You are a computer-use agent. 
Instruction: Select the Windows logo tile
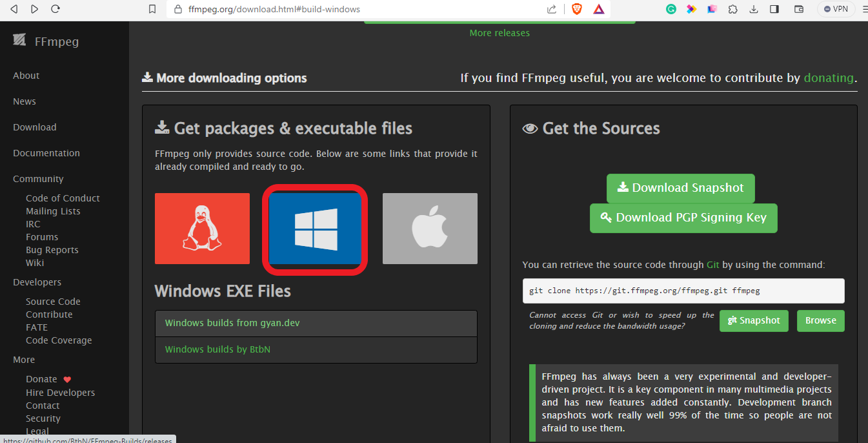[x=316, y=229]
